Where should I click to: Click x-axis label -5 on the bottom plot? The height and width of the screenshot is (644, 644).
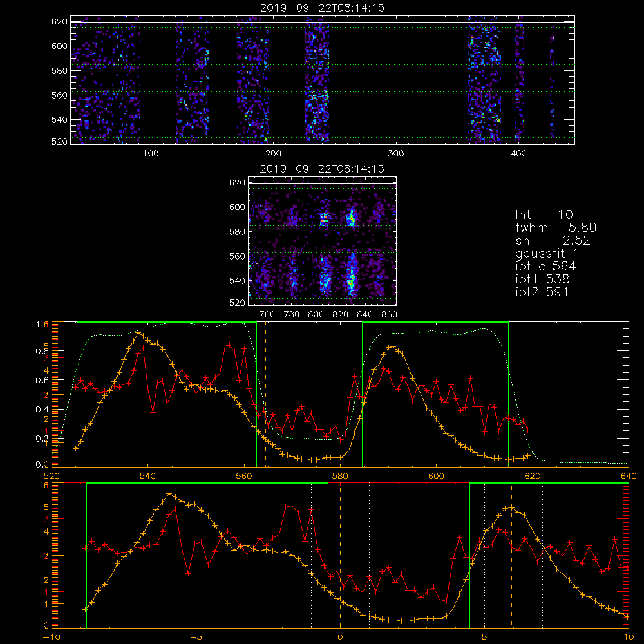[196, 638]
